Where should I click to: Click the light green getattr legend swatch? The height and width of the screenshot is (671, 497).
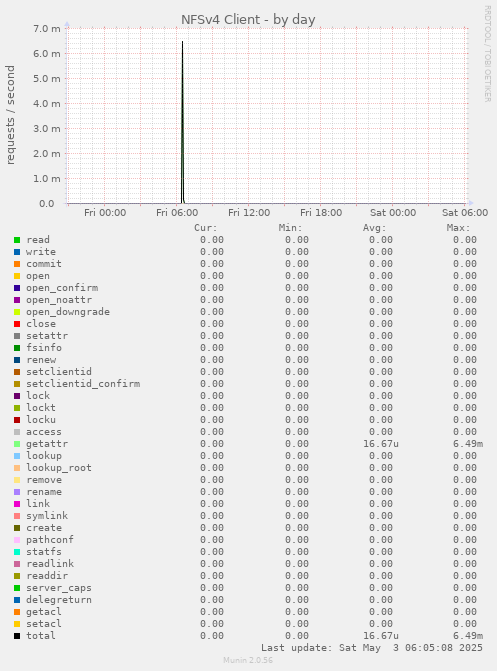click(17, 444)
